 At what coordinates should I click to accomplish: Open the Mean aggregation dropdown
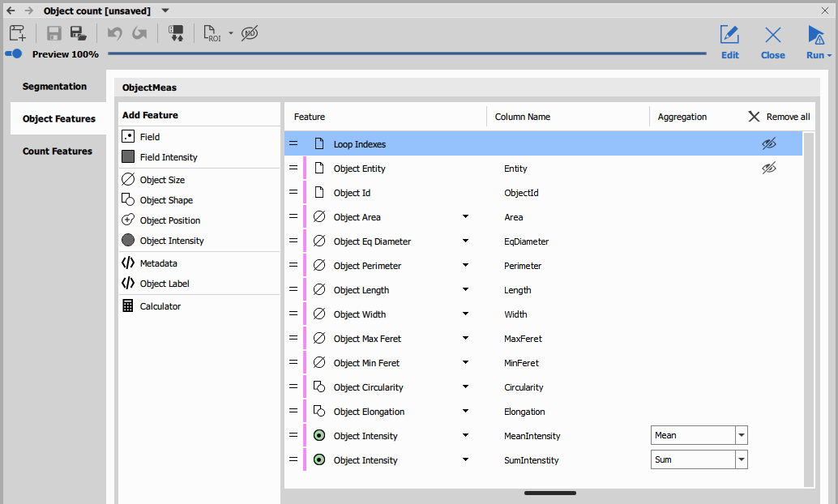point(741,435)
